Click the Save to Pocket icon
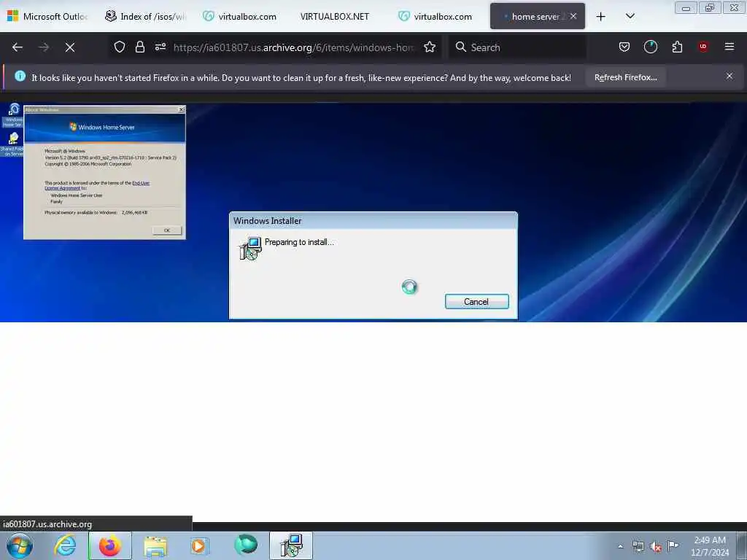This screenshot has width=747, height=560. click(624, 47)
